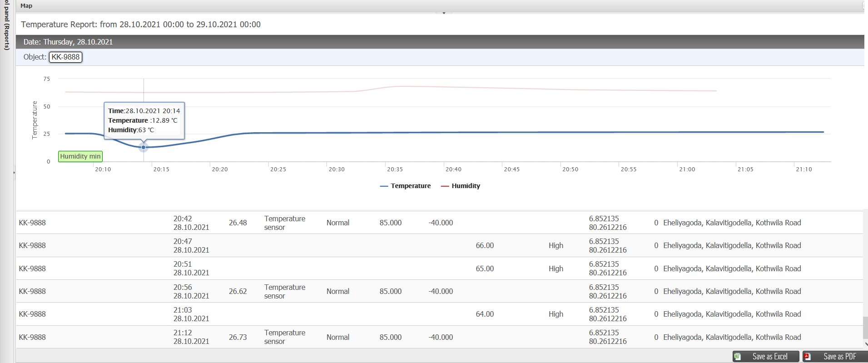Viewport: 868px width, 363px height.
Task: Click the Humidity min label on chart
Action: pyautogui.click(x=80, y=156)
